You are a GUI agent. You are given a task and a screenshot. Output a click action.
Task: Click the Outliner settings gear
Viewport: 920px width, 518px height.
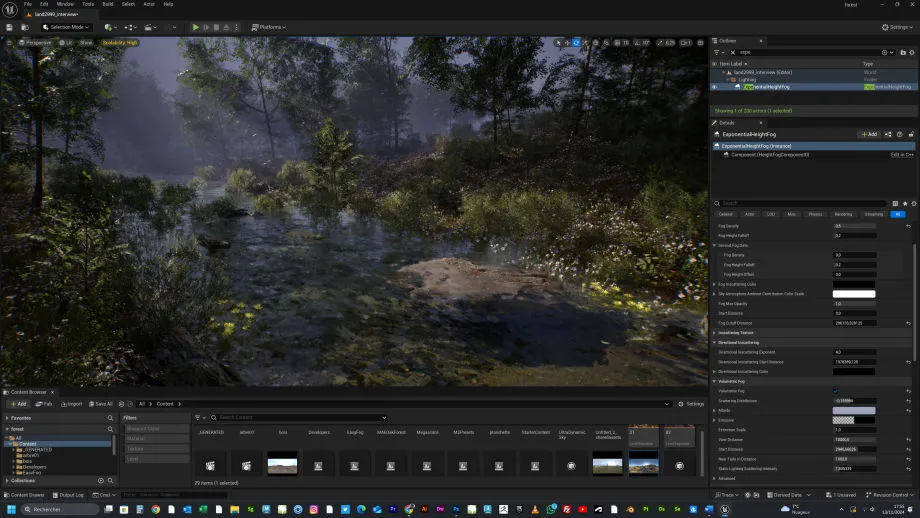pyautogui.click(x=912, y=52)
